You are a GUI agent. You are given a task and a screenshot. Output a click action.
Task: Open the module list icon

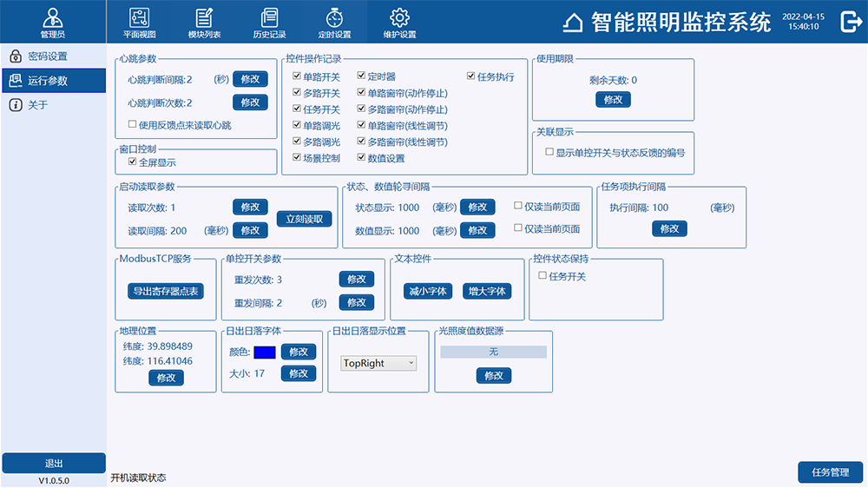tap(204, 17)
